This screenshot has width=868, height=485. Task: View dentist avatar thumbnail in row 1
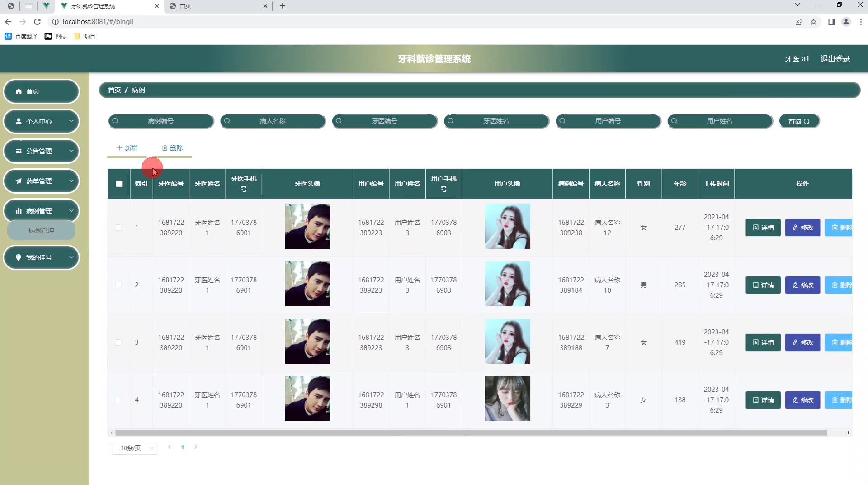[307, 226]
